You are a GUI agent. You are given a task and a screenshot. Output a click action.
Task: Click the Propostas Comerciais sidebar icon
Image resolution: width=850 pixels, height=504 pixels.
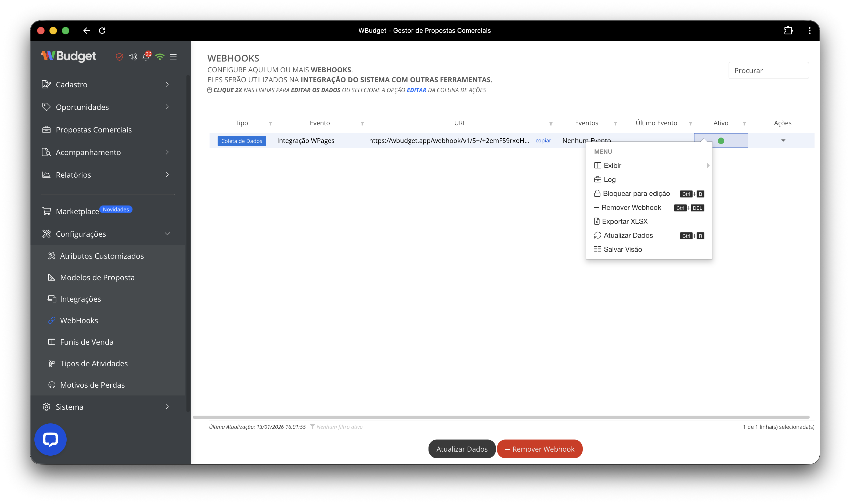(x=46, y=129)
